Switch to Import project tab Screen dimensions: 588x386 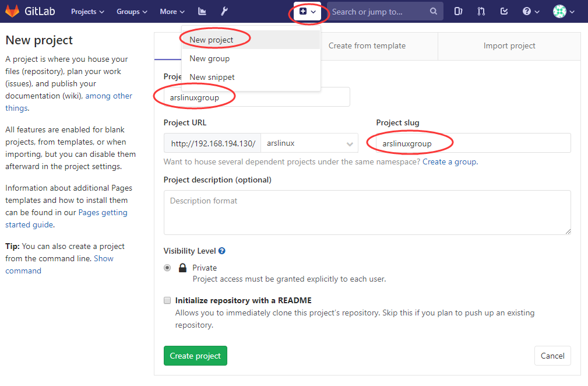[x=509, y=45]
